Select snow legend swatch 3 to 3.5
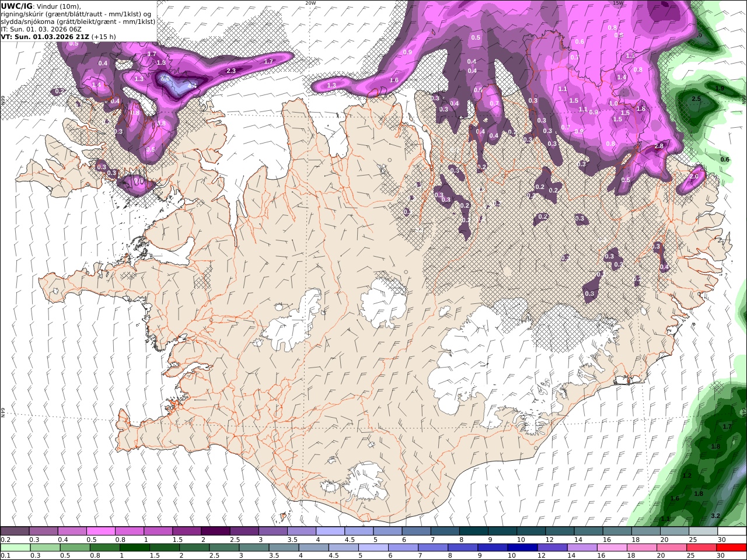This screenshot has height=560, width=747. (x=273, y=531)
